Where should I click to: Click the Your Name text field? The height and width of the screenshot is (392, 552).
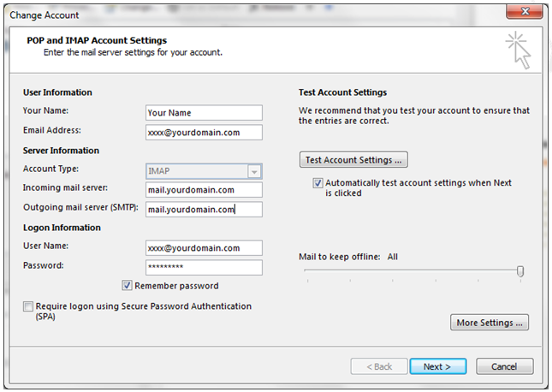204,113
